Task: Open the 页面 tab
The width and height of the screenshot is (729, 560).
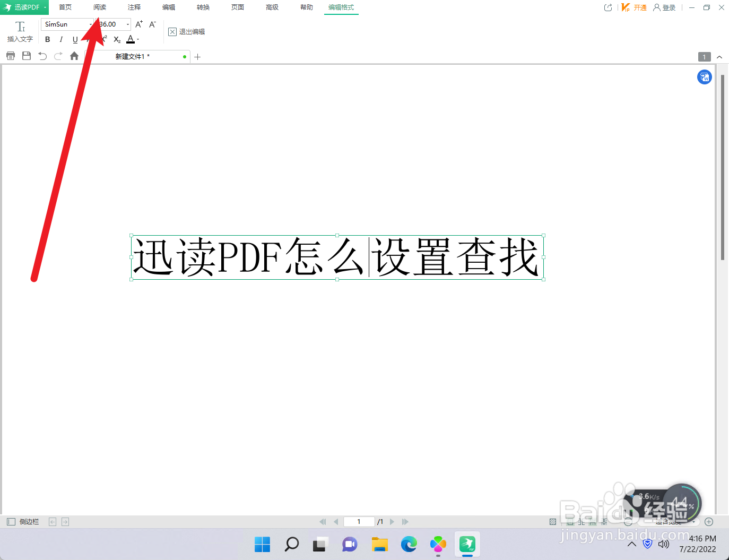Action: tap(238, 7)
